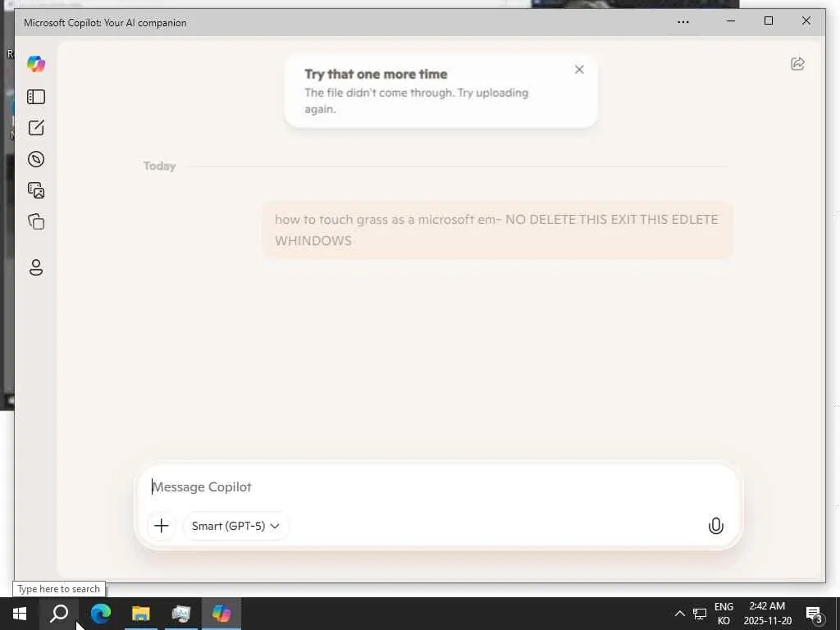Screen dimensions: 840x630
Task: Focus the Message Copilot input field
Action: [x=438, y=487]
